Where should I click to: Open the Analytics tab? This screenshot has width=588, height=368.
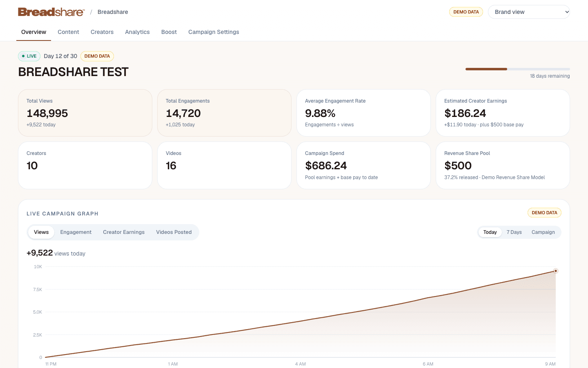pyautogui.click(x=137, y=32)
